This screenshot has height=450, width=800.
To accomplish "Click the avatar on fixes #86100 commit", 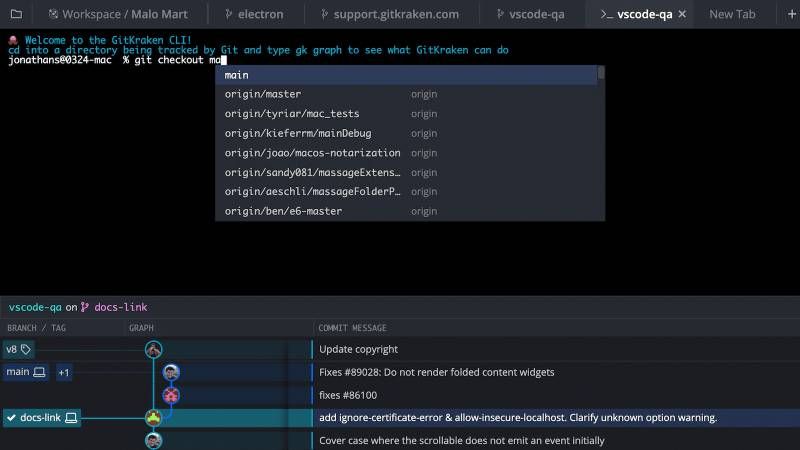I will pyautogui.click(x=171, y=395).
